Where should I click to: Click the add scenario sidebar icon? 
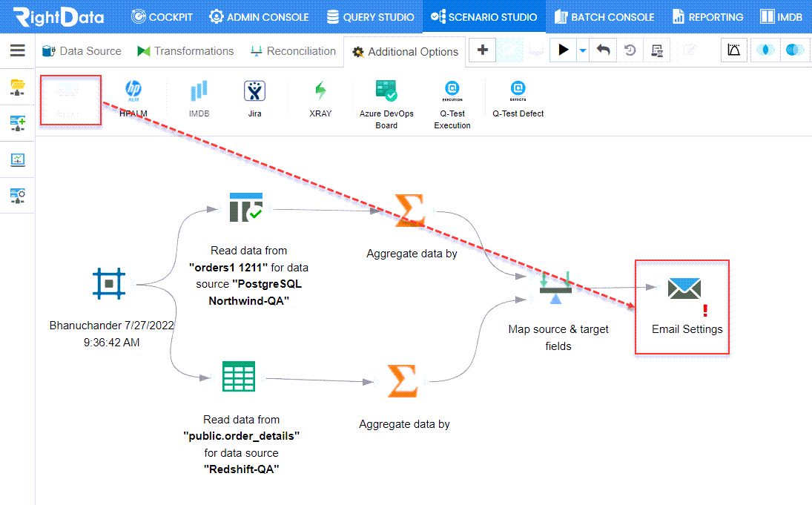(18, 123)
